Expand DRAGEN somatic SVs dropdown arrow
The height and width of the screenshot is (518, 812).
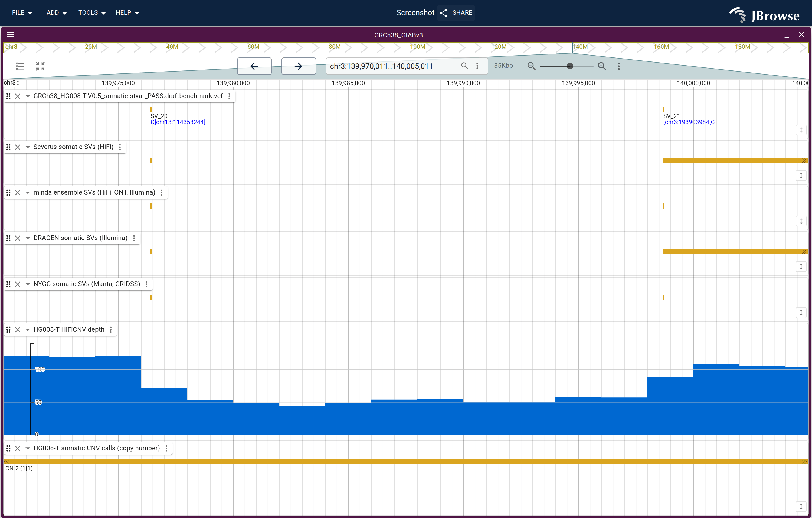[28, 238]
